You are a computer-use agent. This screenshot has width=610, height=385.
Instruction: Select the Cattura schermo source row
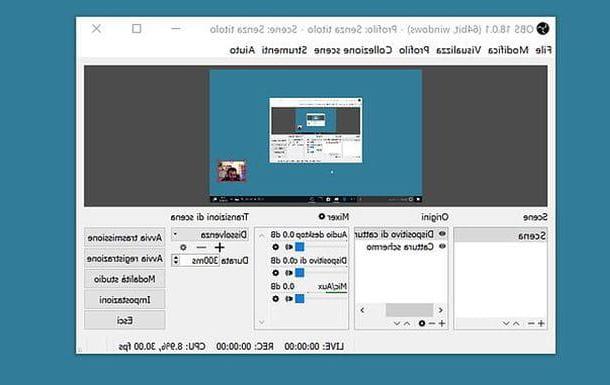401,247
